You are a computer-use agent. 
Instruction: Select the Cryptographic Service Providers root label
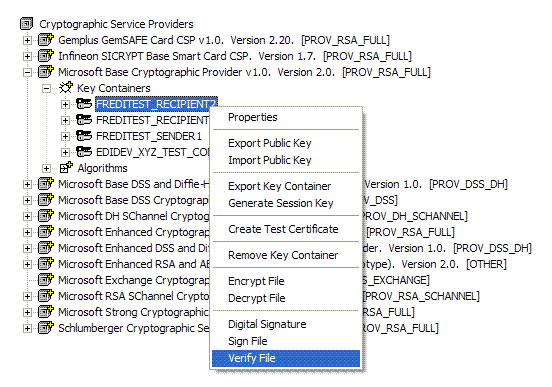116,24
